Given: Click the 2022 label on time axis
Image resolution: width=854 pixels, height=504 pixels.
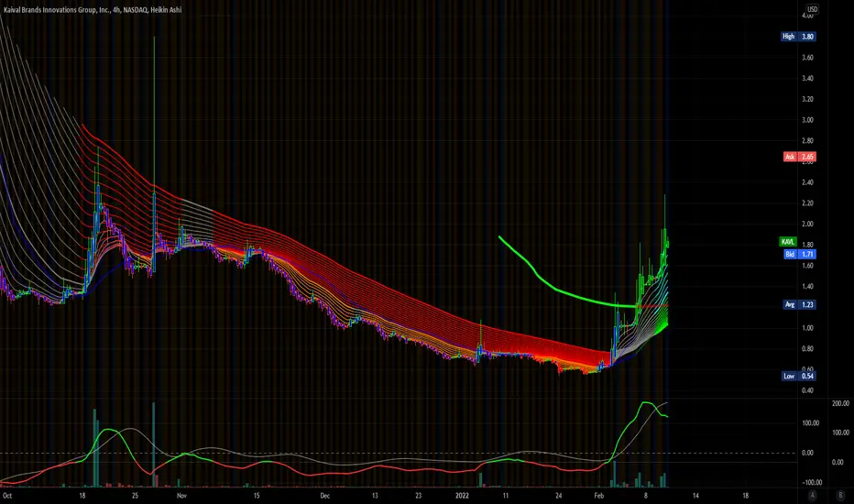Looking at the screenshot, I should point(462,496).
